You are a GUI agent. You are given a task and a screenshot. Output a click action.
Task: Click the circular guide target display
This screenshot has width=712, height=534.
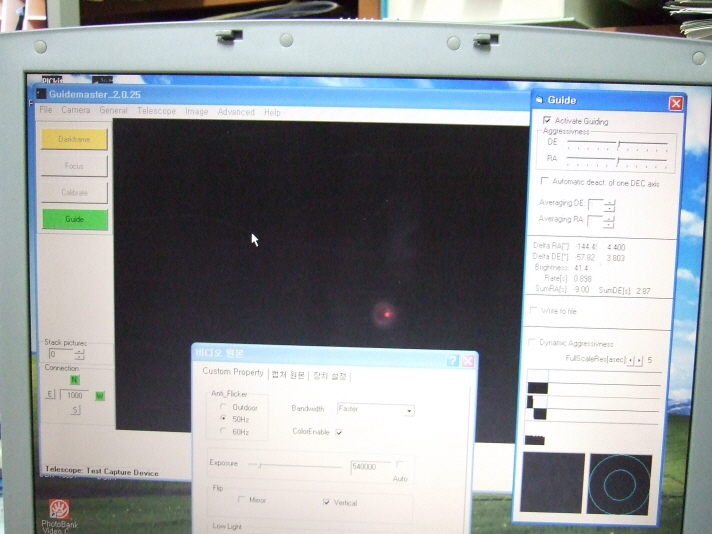(x=619, y=485)
